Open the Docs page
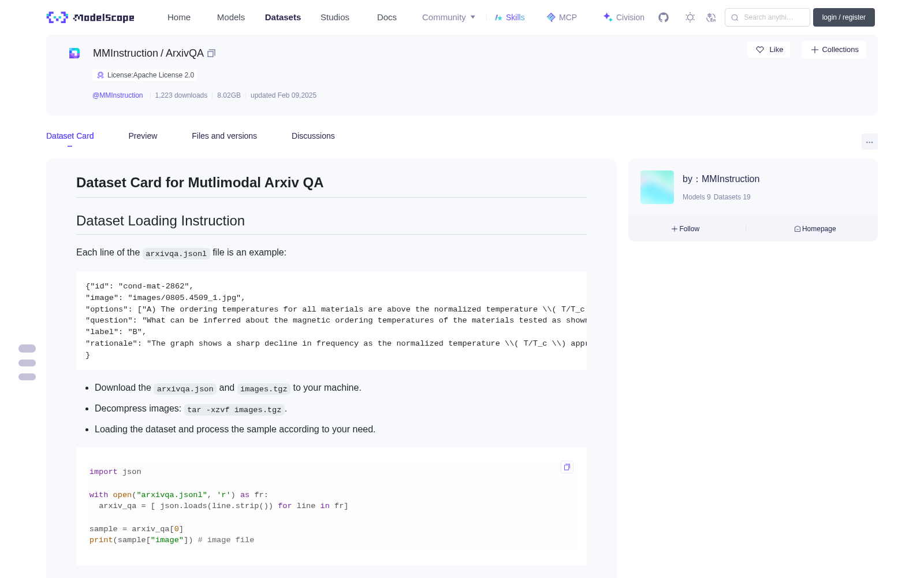 point(387,17)
